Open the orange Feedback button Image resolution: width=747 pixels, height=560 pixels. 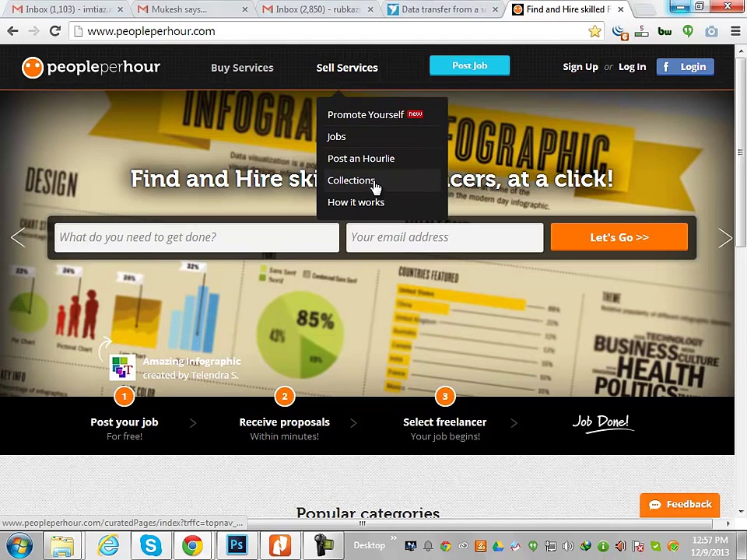pos(679,505)
